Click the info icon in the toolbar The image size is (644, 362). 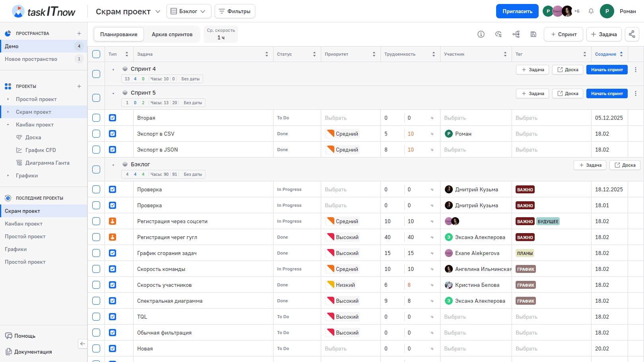(x=481, y=34)
